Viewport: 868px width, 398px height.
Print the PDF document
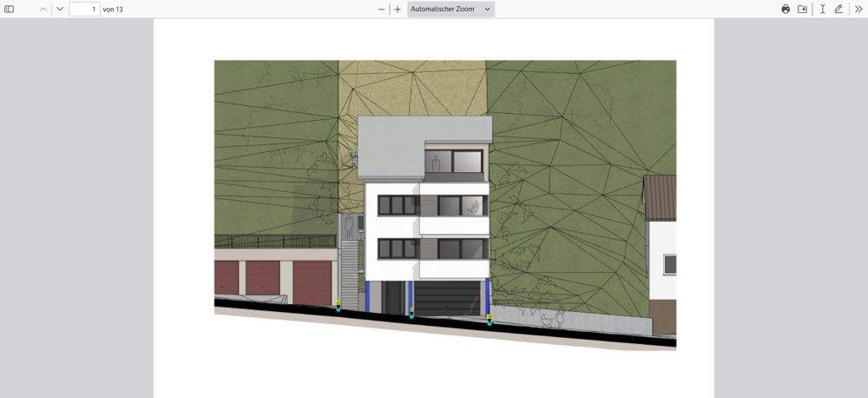point(786,9)
